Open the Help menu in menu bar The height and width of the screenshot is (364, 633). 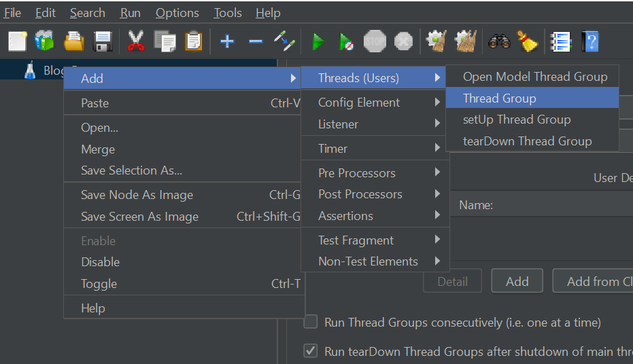coord(268,13)
